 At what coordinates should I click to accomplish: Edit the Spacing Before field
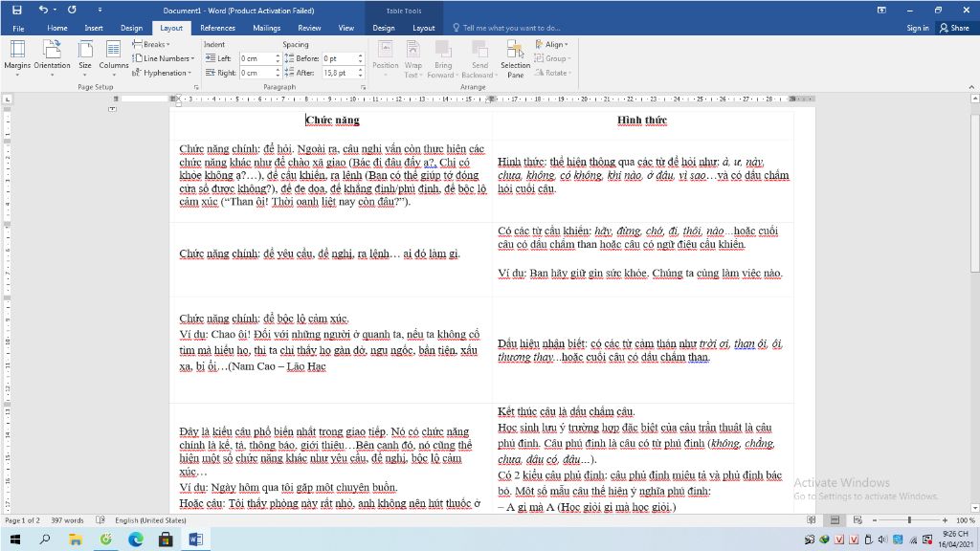click(x=339, y=58)
